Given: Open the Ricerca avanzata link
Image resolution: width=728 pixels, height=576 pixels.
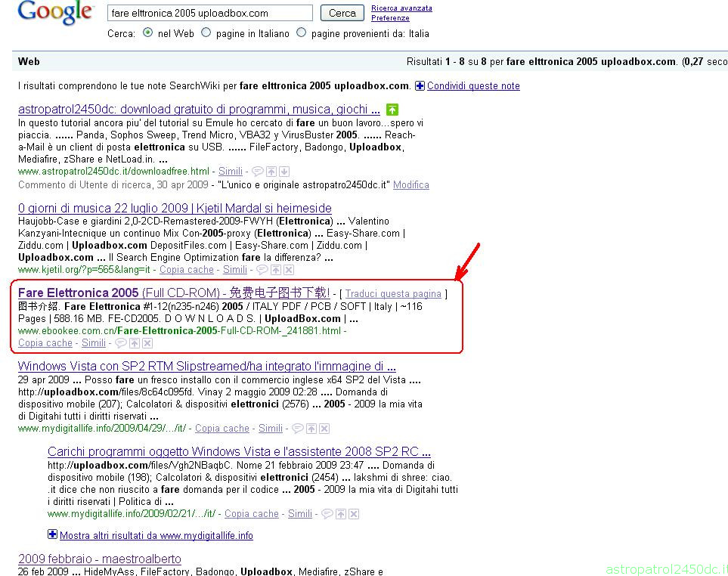Looking at the screenshot, I should (x=401, y=8).
